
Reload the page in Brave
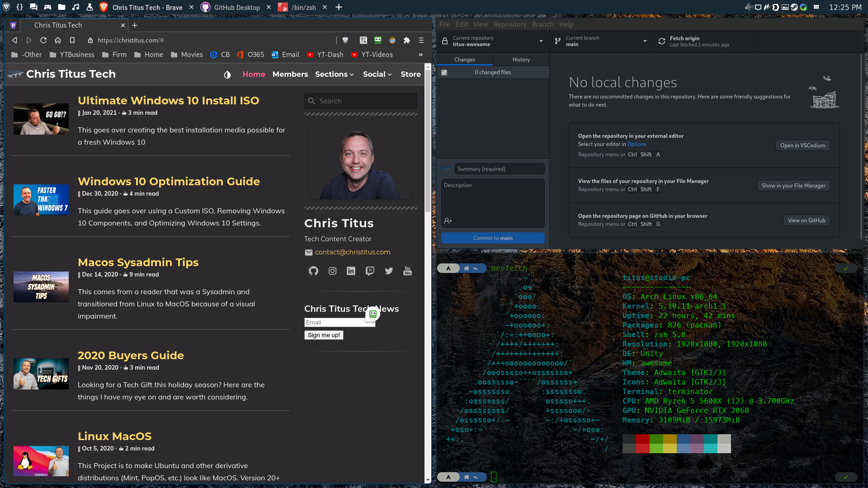coord(43,40)
